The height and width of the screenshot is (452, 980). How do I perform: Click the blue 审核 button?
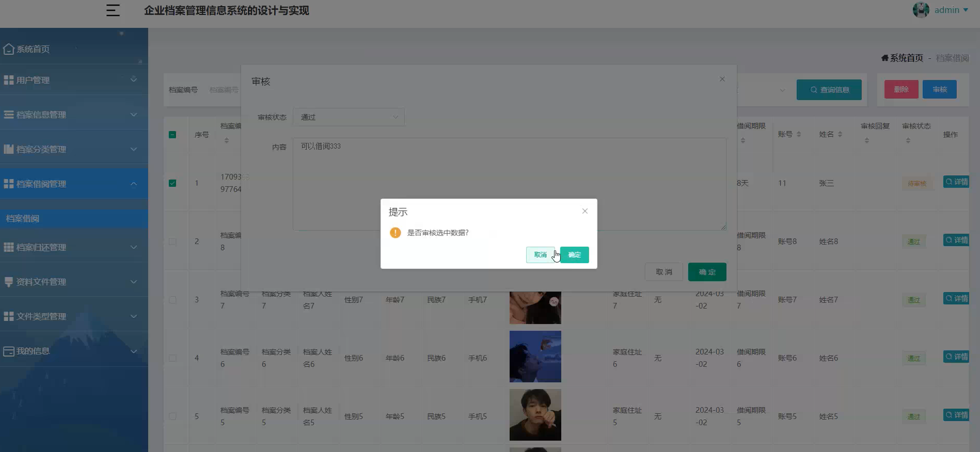click(x=939, y=89)
